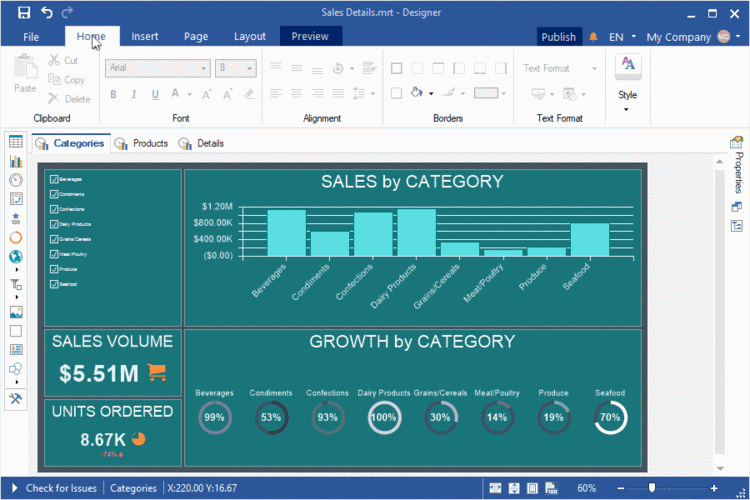This screenshot has width=750, height=500.
Task: Uncheck the Confections filter checkbox
Action: (x=54, y=209)
